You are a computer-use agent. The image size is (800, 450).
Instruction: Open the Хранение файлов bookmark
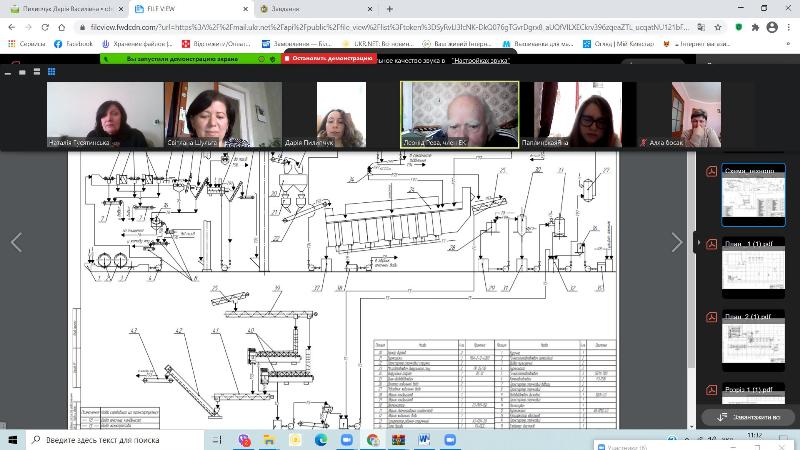(x=137, y=44)
